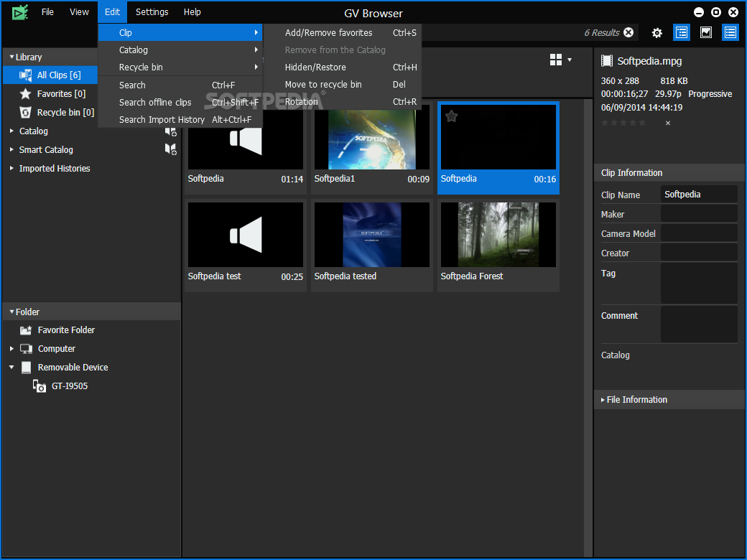Select the Softpedia Forest clip thumbnail
The height and width of the screenshot is (560, 747).
[x=498, y=246]
